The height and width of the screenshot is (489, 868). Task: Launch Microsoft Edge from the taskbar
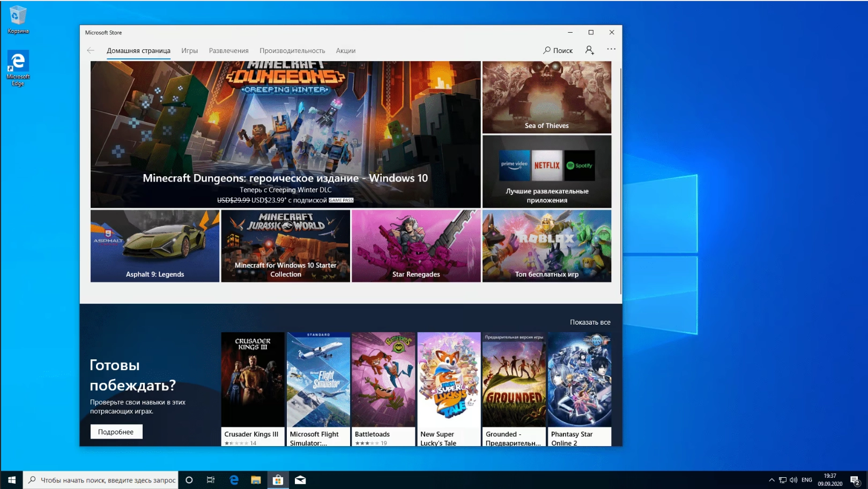pos(234,480)
